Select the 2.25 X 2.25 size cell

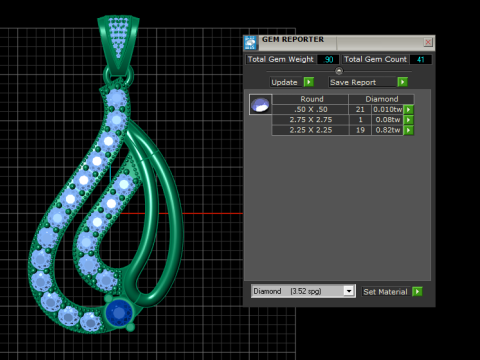point(311,130)
